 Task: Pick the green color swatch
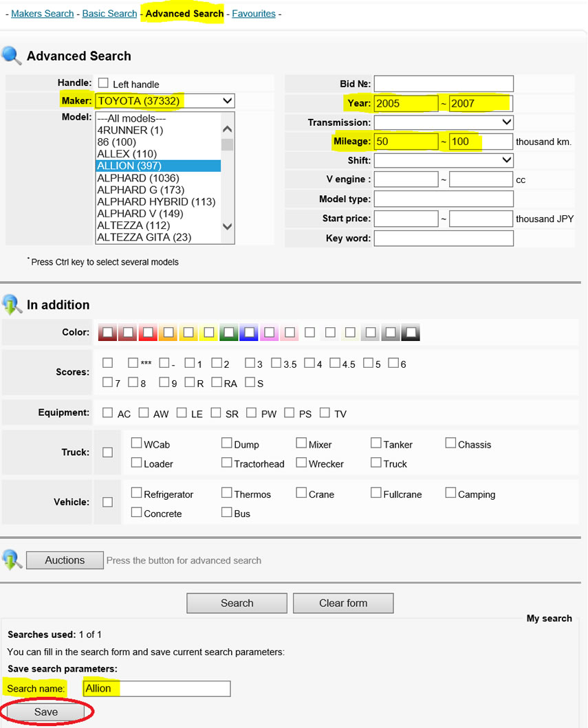click(x=228, y=333)
